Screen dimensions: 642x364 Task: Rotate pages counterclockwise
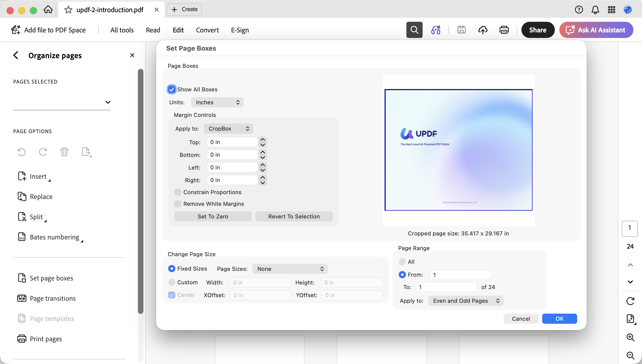22,152
